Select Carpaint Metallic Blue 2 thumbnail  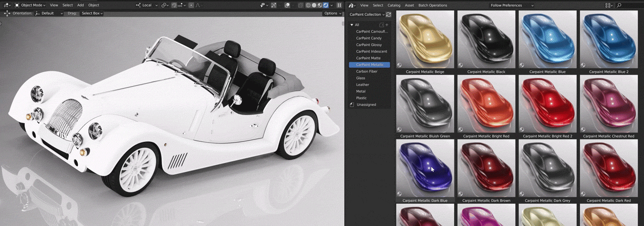point(609,40)
